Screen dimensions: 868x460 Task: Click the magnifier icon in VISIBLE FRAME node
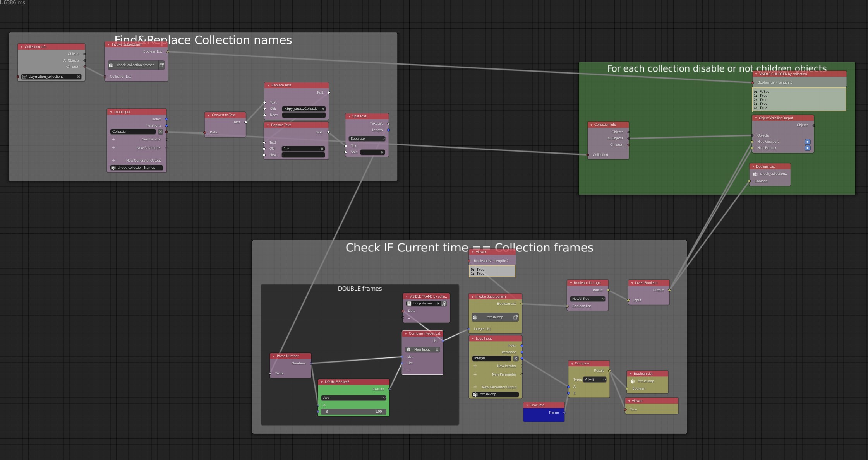point(444,303)
